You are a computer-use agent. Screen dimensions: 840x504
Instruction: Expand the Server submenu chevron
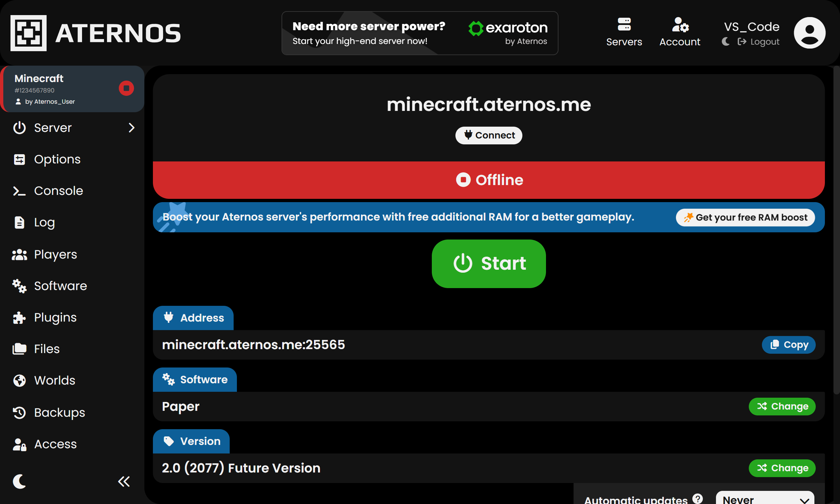click(132, 128)
